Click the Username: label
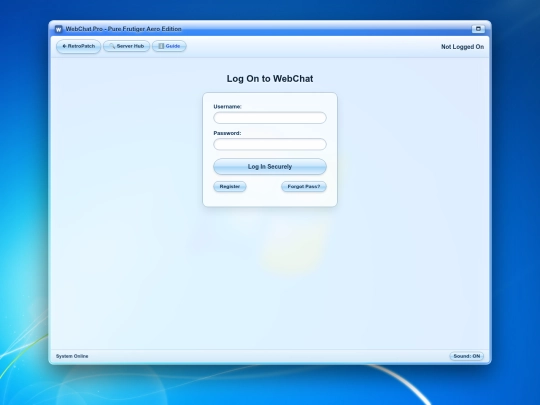 click(227, 107)
